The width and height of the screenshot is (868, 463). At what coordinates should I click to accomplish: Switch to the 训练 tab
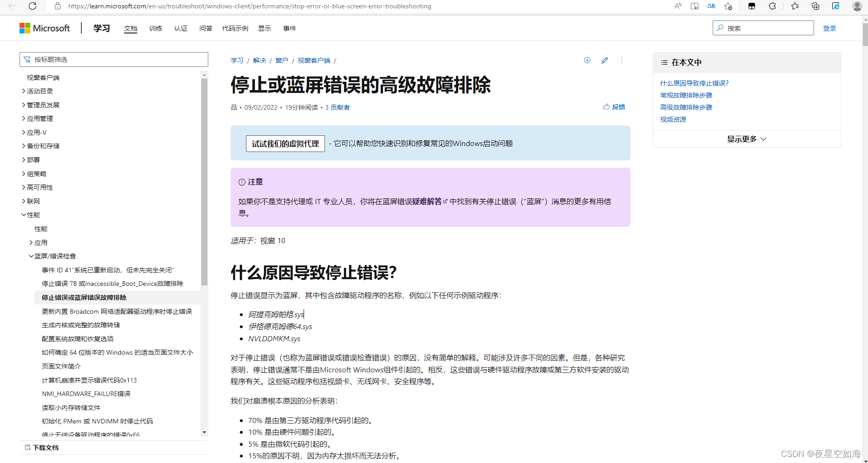[156, 28]
